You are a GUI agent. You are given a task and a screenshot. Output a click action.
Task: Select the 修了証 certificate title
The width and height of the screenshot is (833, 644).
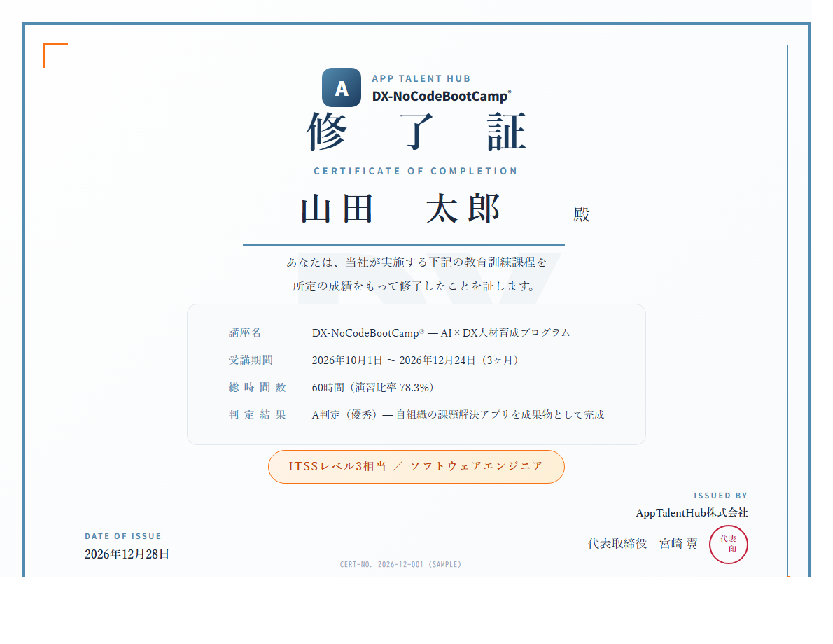tap(418, 133)
